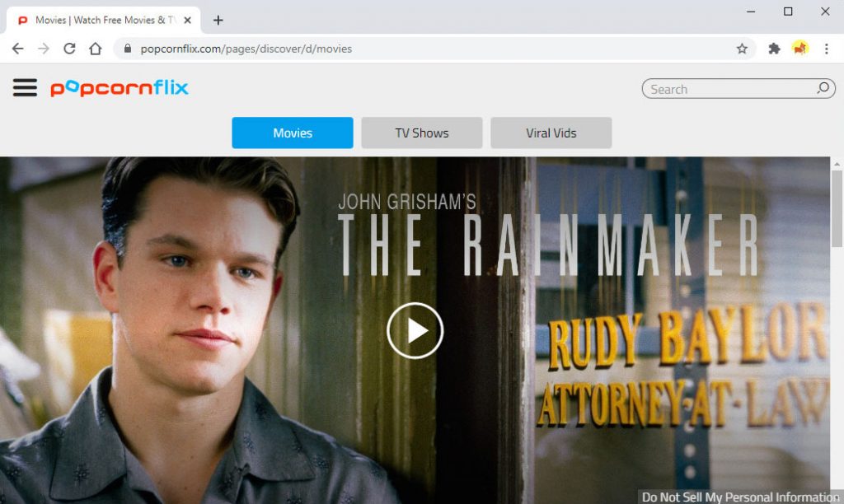Switch to the TV Shows category

(x=422, y=133)
